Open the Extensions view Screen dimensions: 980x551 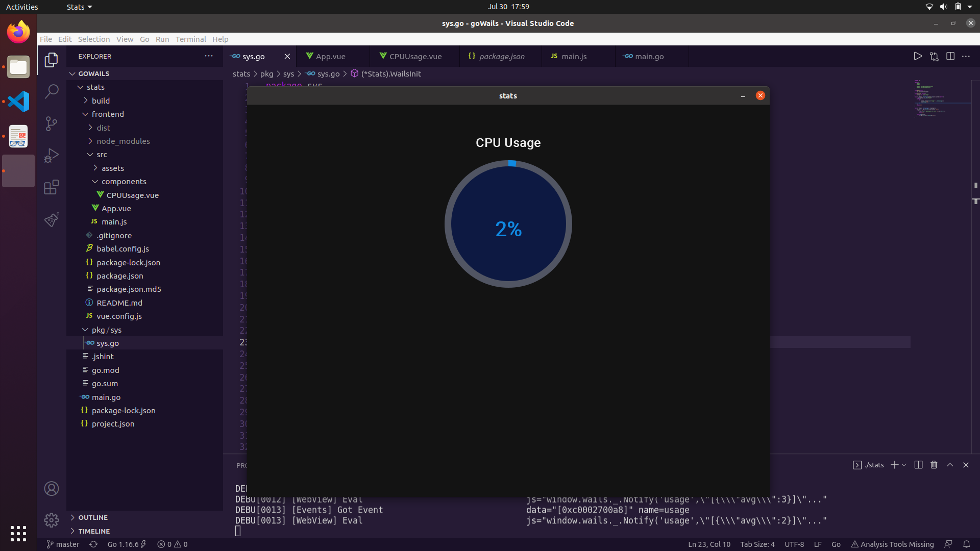point(52,187)
